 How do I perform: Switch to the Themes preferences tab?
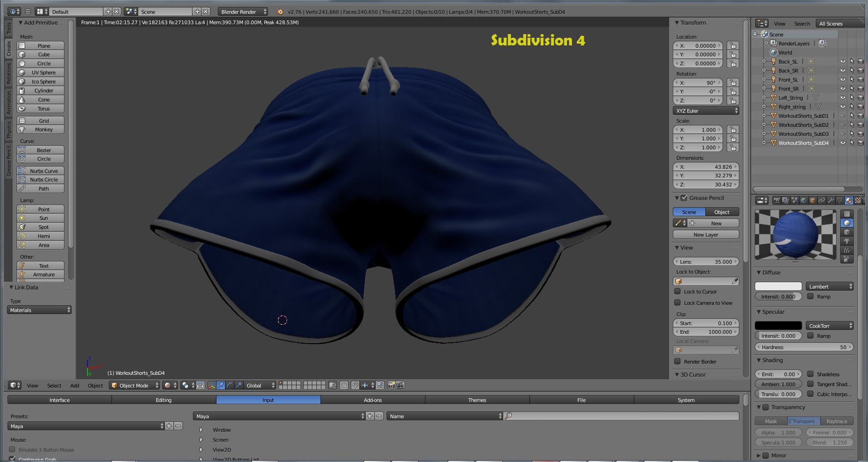(x=477, y=400)
